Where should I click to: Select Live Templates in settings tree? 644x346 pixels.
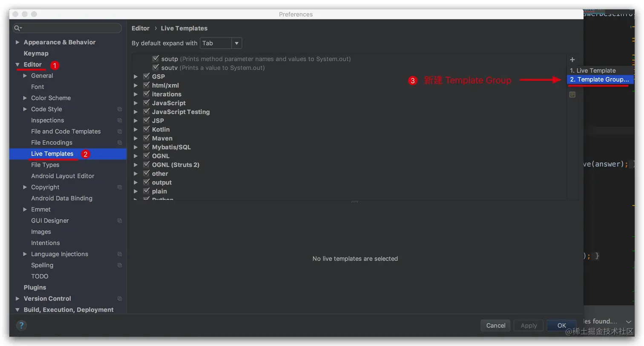68,154
